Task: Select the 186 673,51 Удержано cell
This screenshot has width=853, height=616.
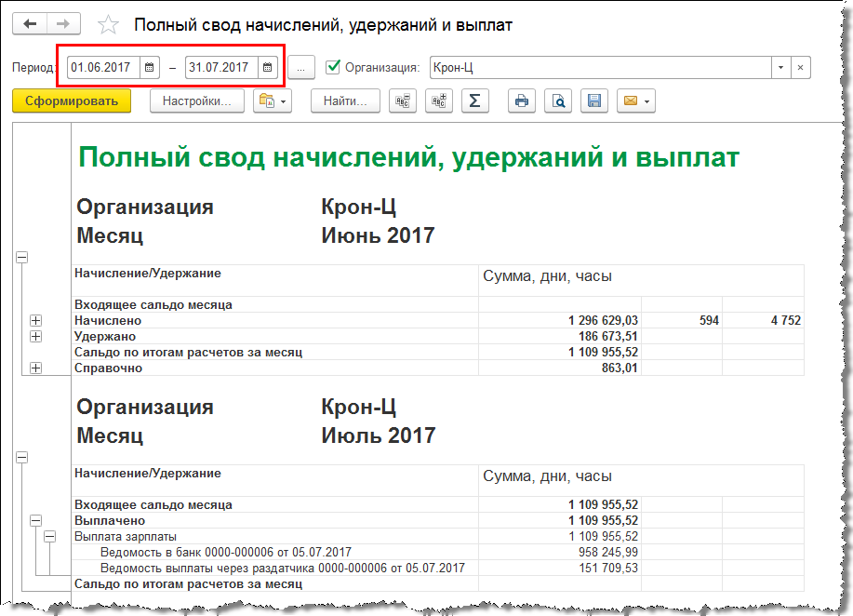Action: click(x=560, y=336)
